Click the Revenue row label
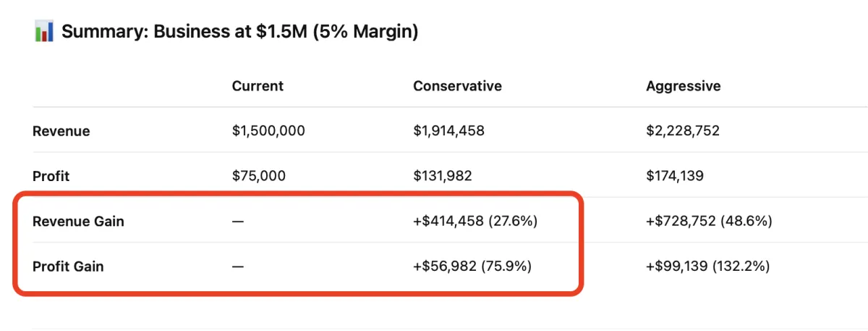 click(x=61, y=131)
